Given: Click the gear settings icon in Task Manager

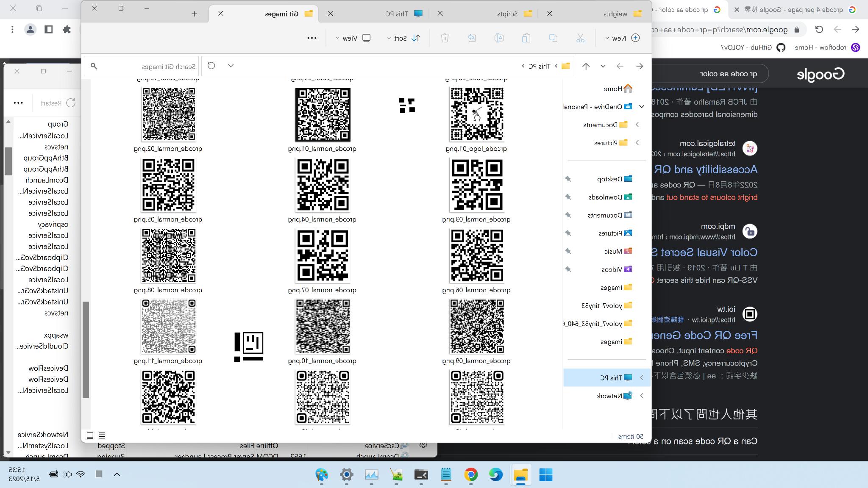Looking at the screenshot, I should [423, 445].
